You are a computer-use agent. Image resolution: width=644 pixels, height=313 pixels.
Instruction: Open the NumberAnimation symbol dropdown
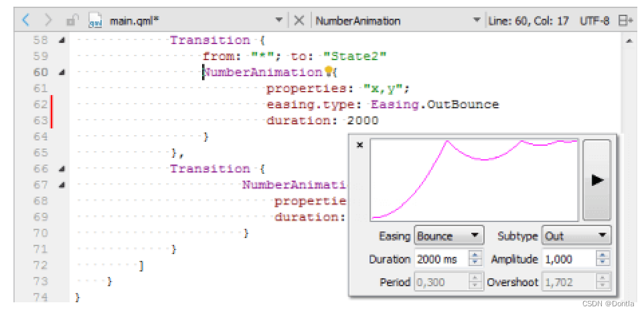[x=477, y=20]
